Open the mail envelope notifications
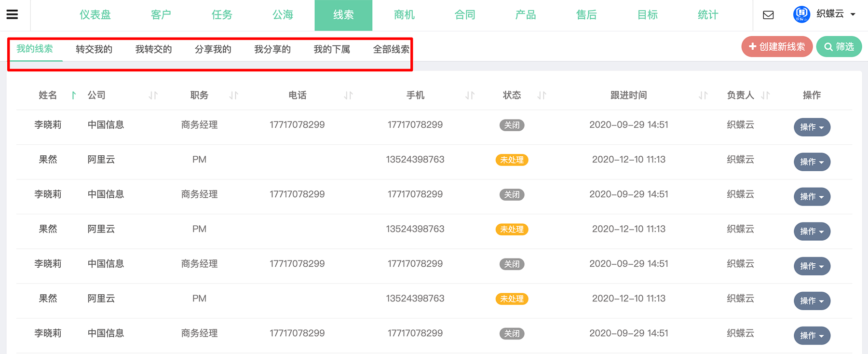Screen dimensions: 868x354 point(768,15)
